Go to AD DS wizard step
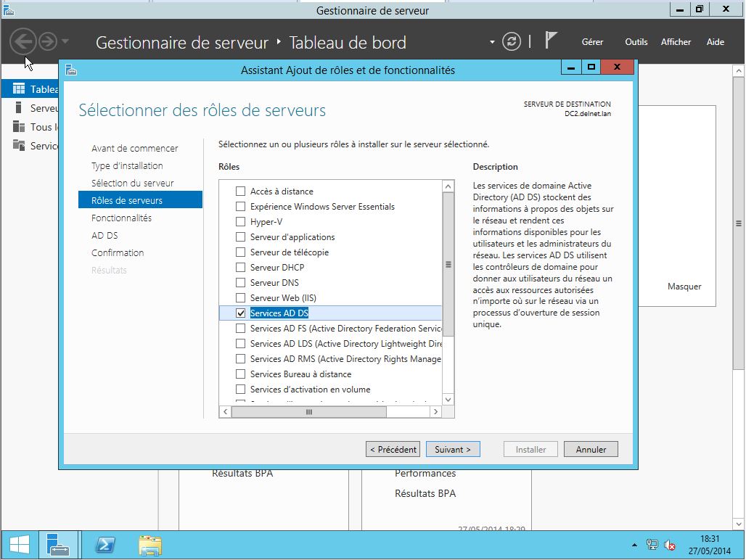The image size is (746, 560). click(x=104, y=235)
